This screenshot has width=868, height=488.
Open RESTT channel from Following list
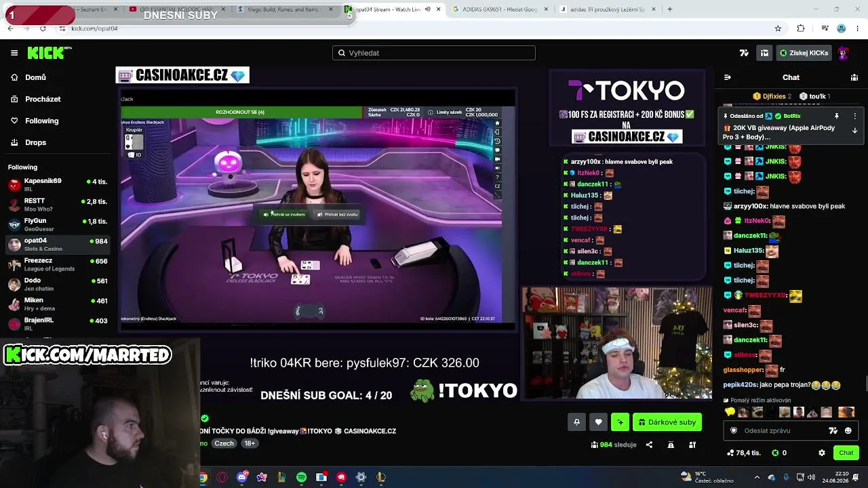57,205
